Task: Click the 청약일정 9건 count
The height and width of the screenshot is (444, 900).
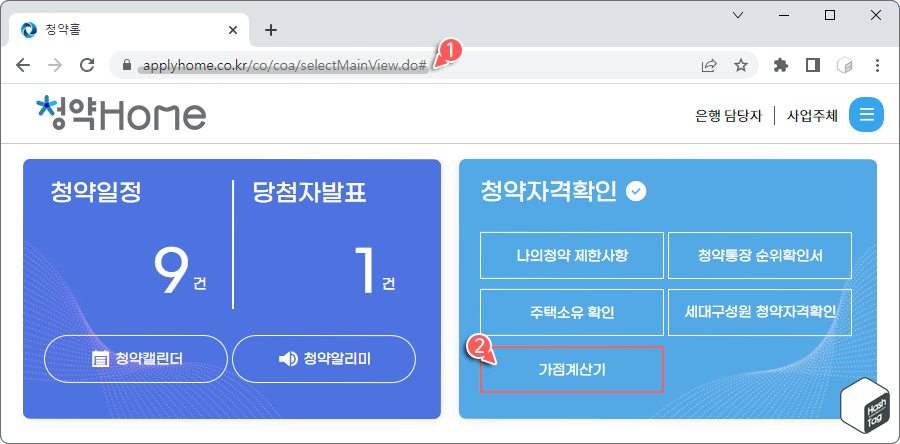Action: 180,272
